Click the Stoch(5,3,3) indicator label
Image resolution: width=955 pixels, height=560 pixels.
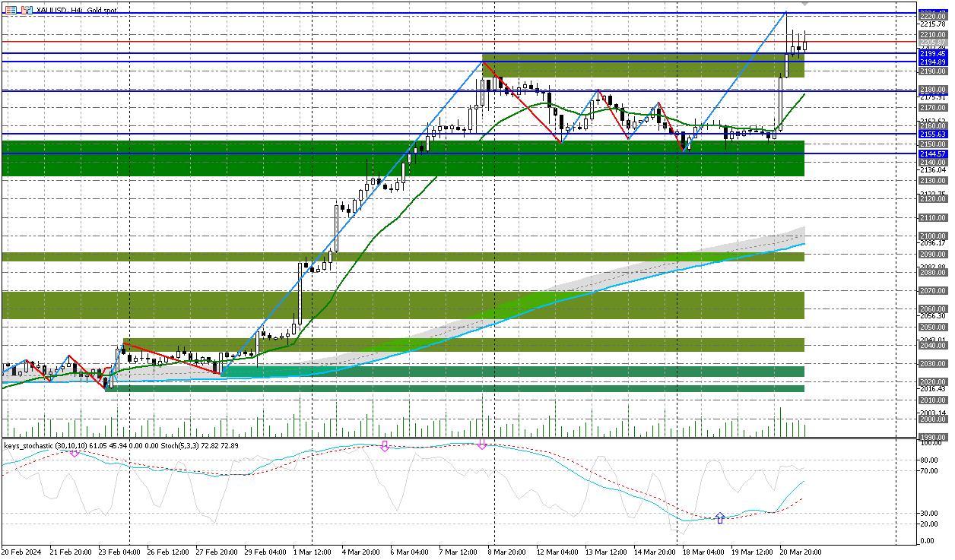tap(179, 445)
